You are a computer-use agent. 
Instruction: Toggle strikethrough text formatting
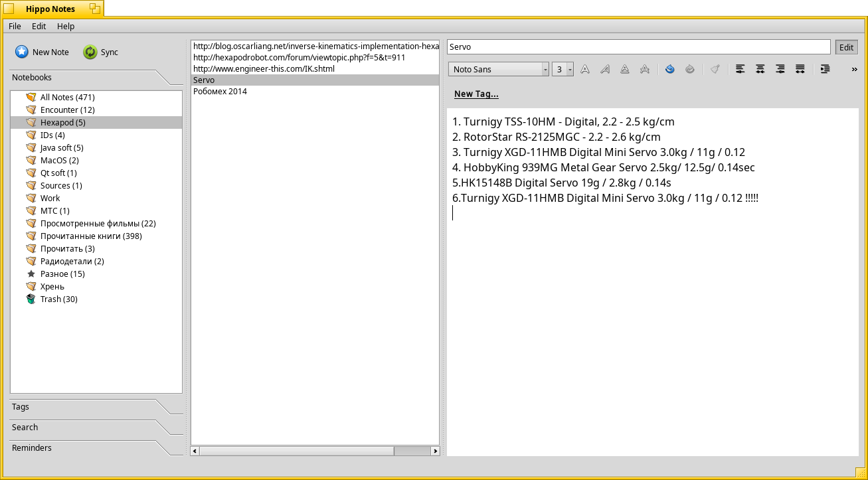[645, 69]
